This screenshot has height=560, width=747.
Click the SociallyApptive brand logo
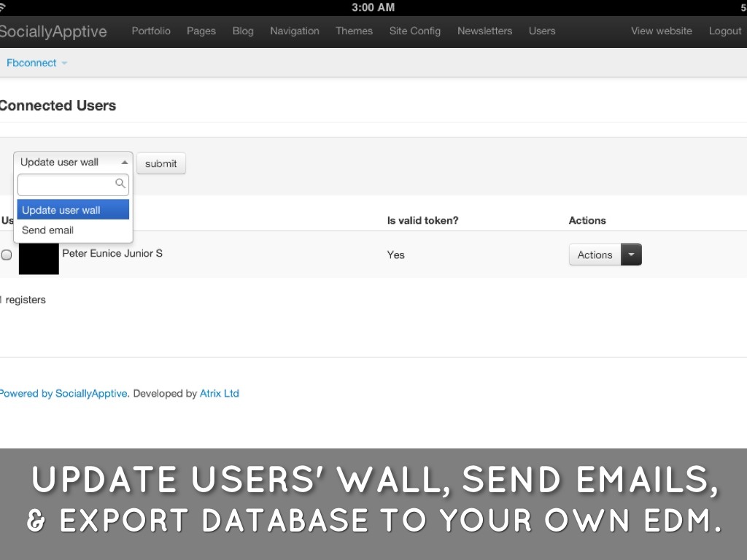tap(53, 32)
